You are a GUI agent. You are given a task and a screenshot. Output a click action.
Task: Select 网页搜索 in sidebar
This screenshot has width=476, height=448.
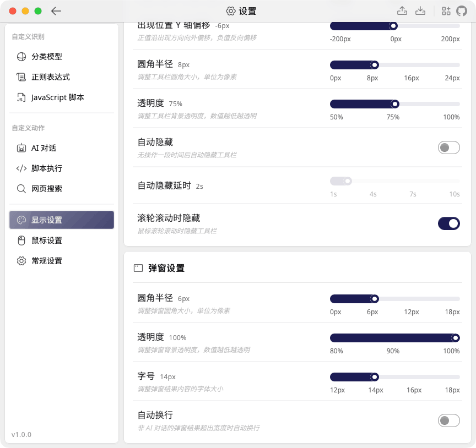click(62, 189)
